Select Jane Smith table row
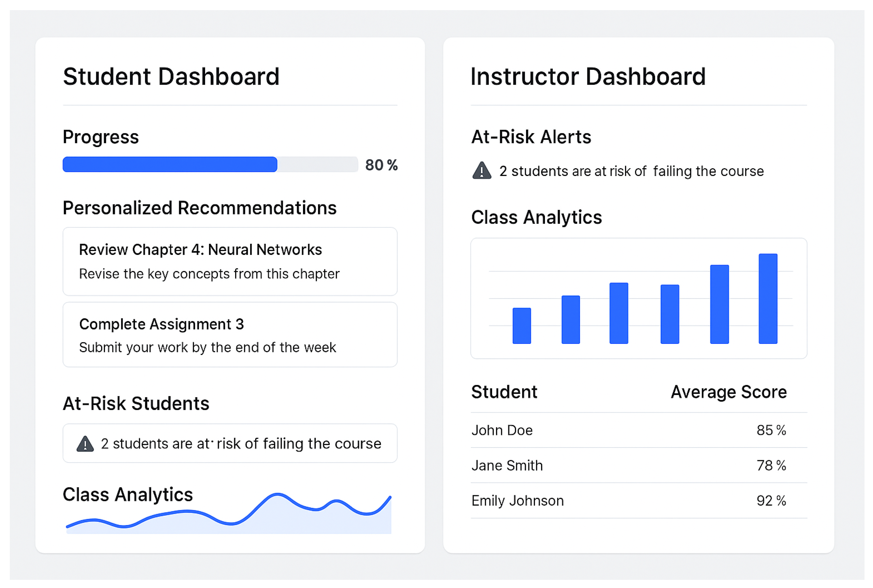The width and height of the screenshot is (873, 588). click(x=639, y=465)
